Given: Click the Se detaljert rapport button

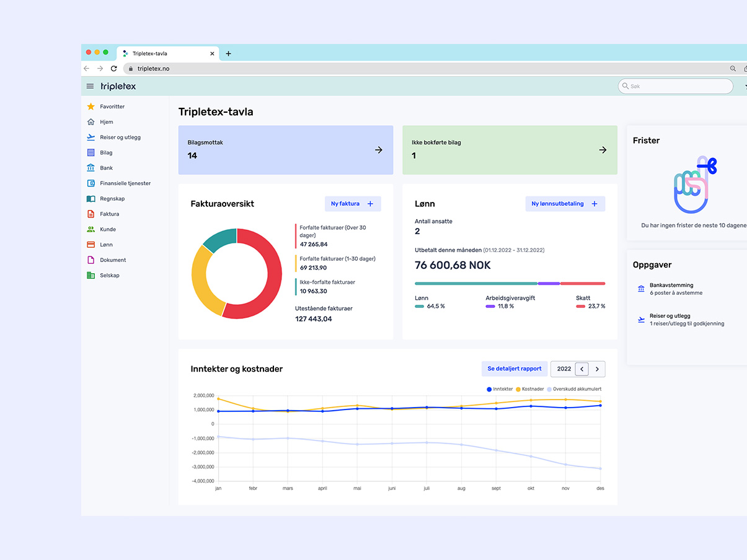Looking at the screenshot, I should pos(514,369).
